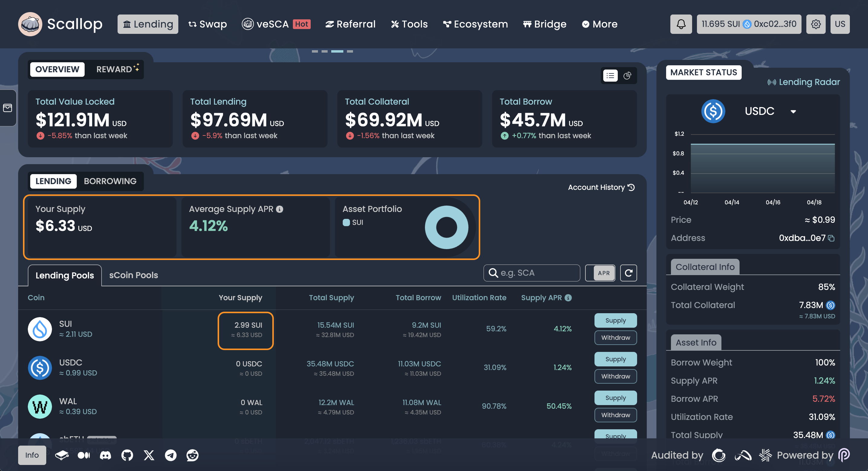Viewport: 868px width, 471px height.
Task: Refresh the lending pools list
Action: click(x=628, y=273)
